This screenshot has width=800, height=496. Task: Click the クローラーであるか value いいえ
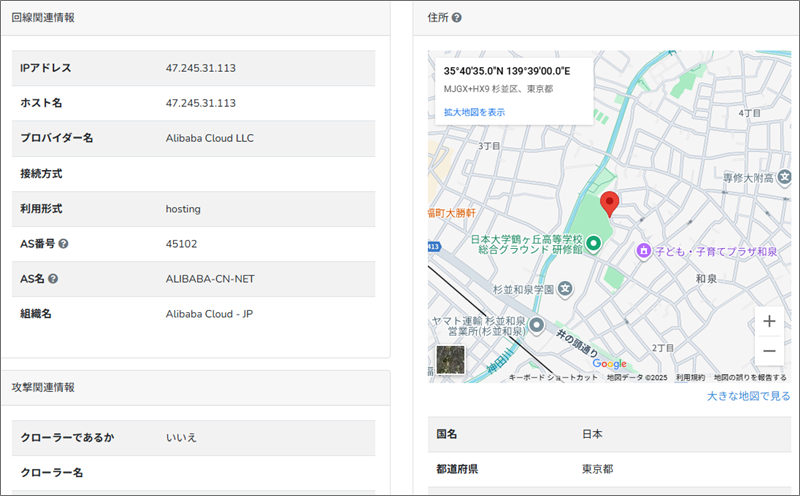coord(181,437)
